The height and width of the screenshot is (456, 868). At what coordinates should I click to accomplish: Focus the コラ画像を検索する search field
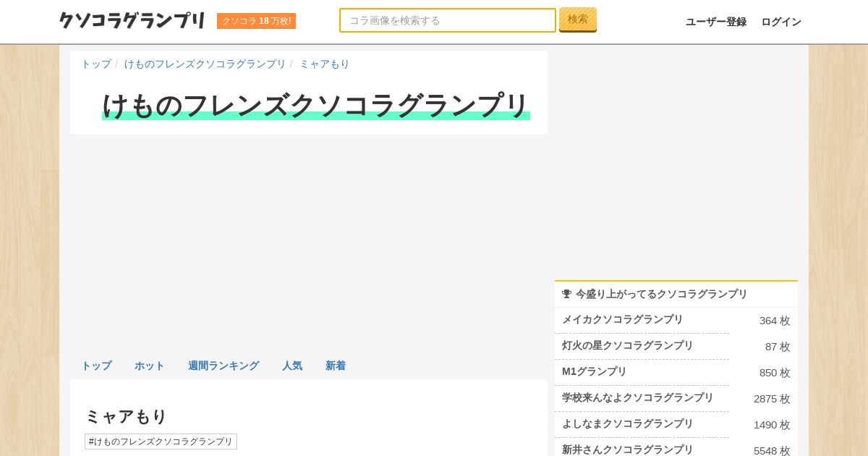tap(448, 20)
